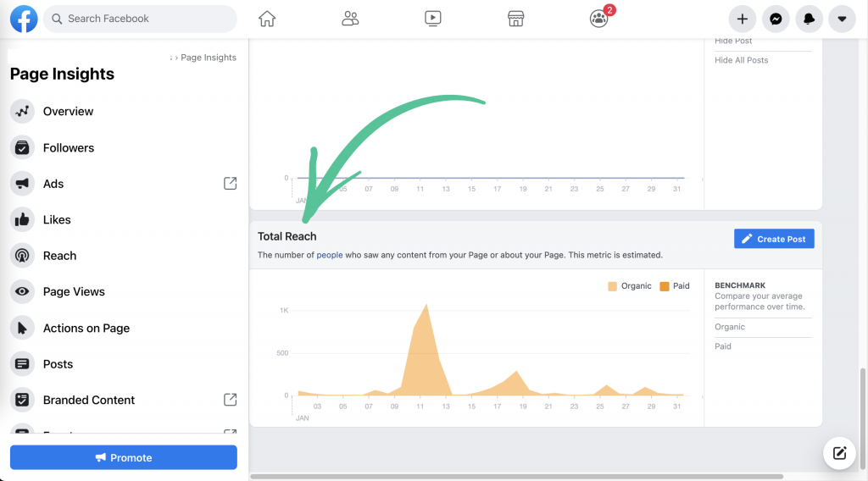Open the Likes insights section
Image resolution: width=868 pixels, height=481 pixels.
124,219
